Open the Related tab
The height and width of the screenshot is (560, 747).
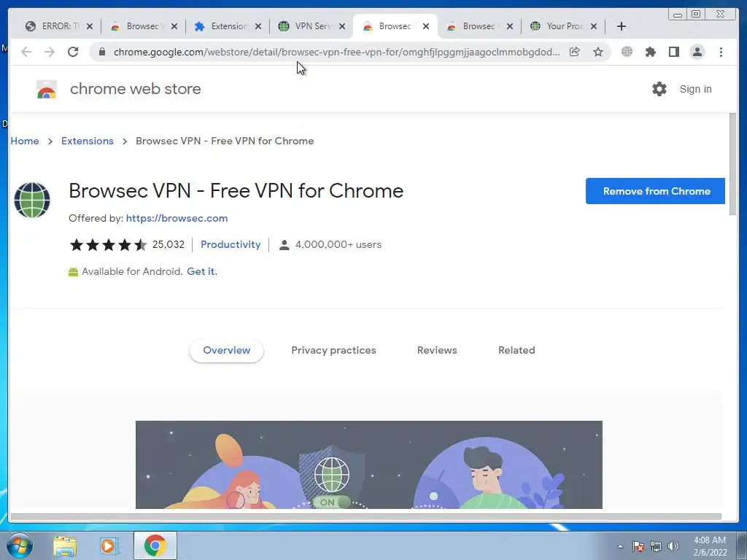point(516,351)
